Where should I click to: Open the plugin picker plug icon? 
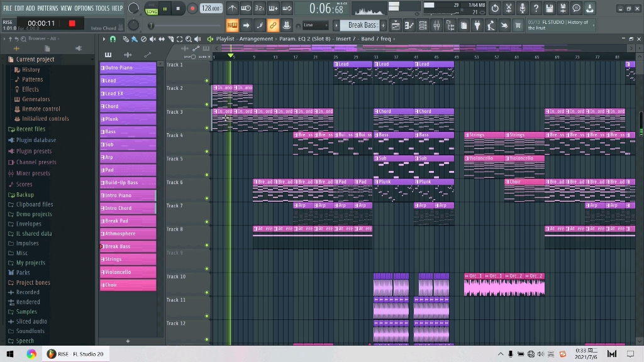tap(477, 25)
